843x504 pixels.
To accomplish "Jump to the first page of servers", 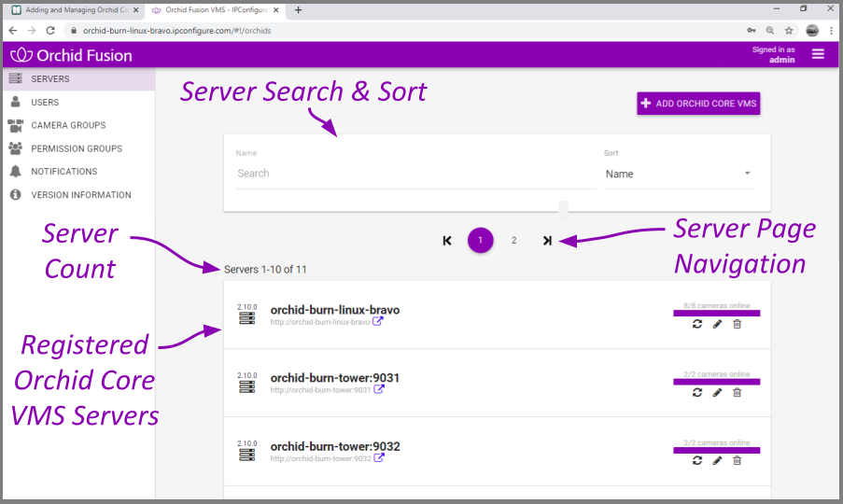I will pos(447,241).
